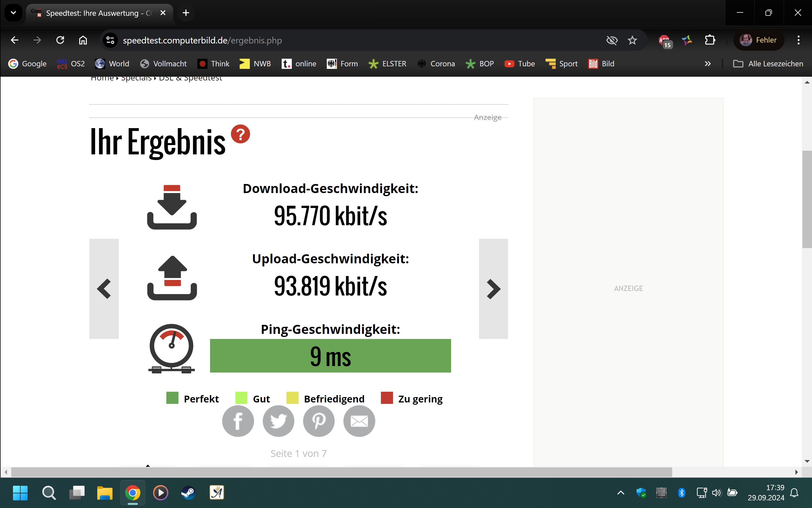Viewport: 812px width, 508px height.
Task: Open the Fehler profile button
Action: coord(758,40)
